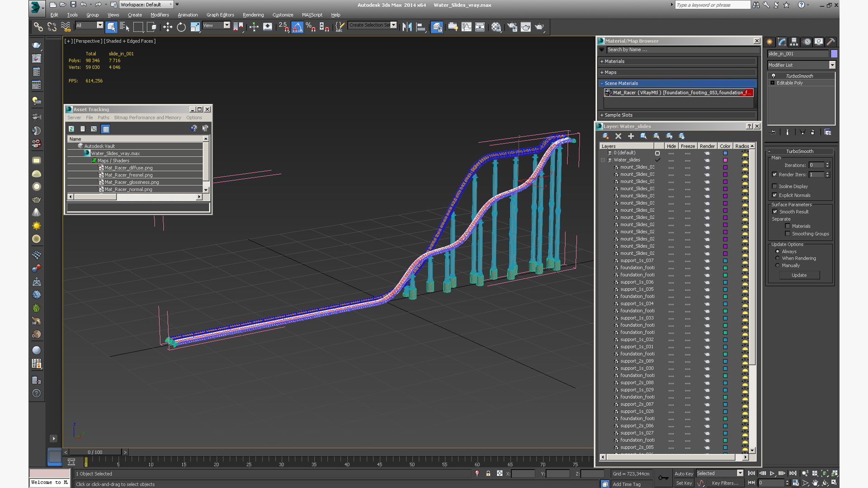Click the Auto Key button
Screen dimensions: 868x488
pos(684,474)
